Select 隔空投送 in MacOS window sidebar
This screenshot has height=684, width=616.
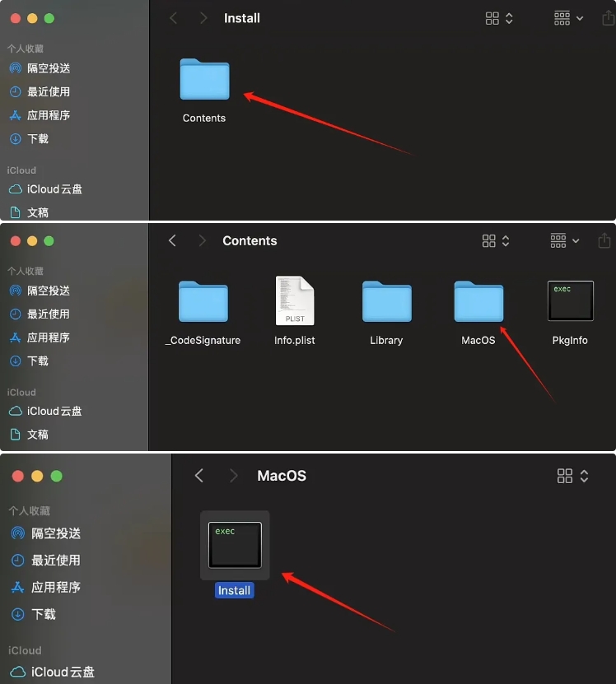(x=46, y=533)
